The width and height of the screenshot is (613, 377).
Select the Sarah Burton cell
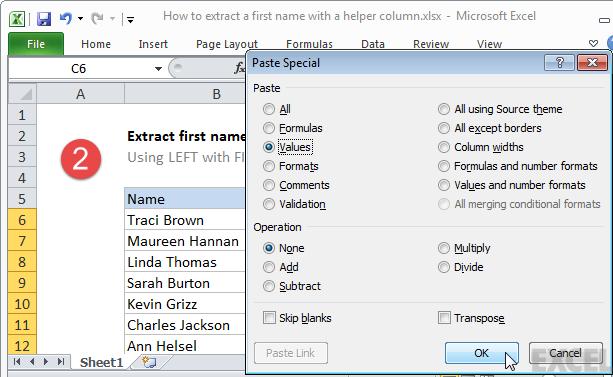(x=185, y=283)
